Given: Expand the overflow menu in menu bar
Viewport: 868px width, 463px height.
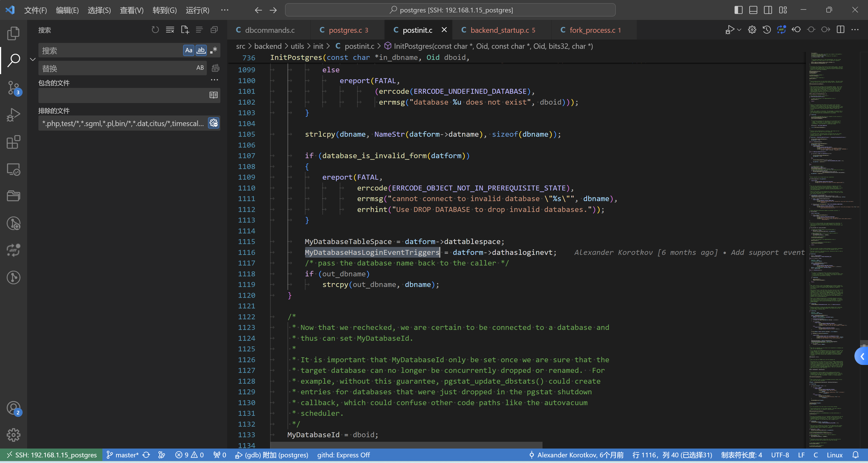Looking at the screenshot, I should point(225,10).
